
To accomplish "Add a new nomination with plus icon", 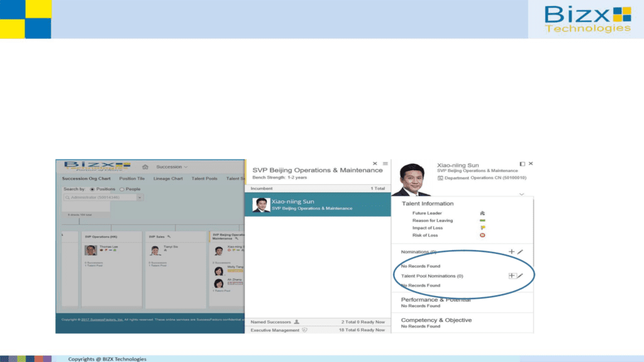I will pyautogui.click(x=511, y=251).
